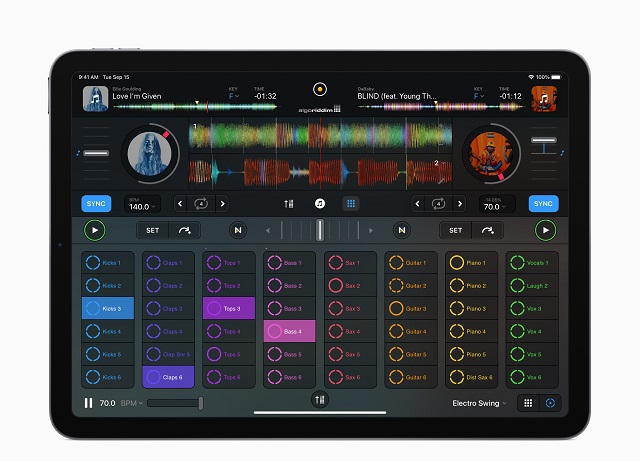Click the crossfader handle
Viewport: 640px width, 461px height.
(320, 230)
